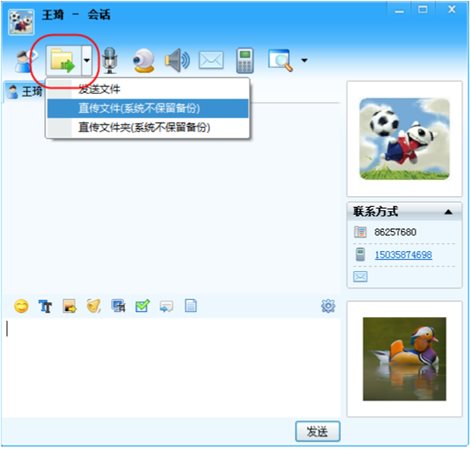Click the telephone icon beside 86257680
The image size is (470, 450).
point(360,232)
